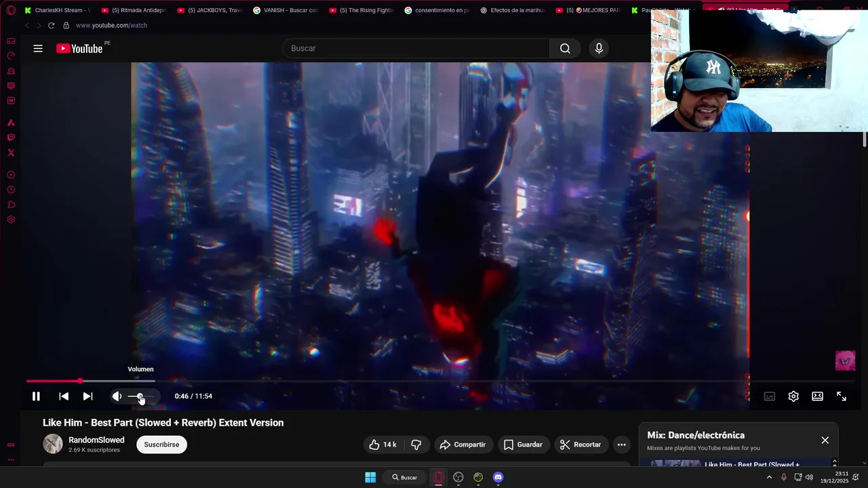This screenshot has width=868, height=488.
Task: Click the taskbar Buscar search box
Action: (x=405, y=477)
